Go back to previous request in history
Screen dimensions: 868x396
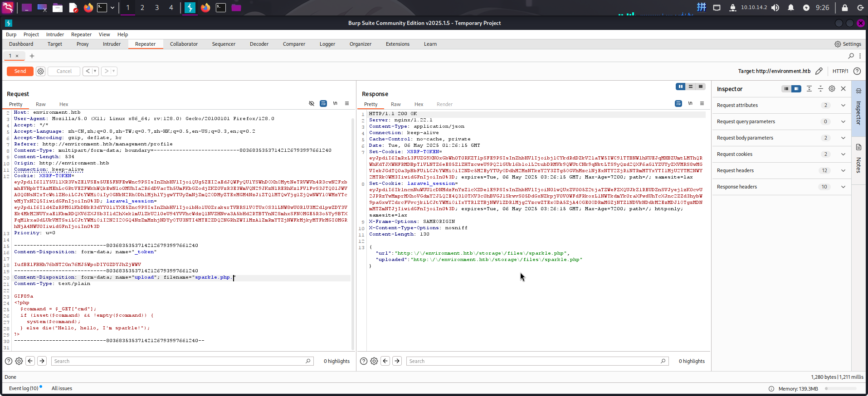[x=88, y=71]
